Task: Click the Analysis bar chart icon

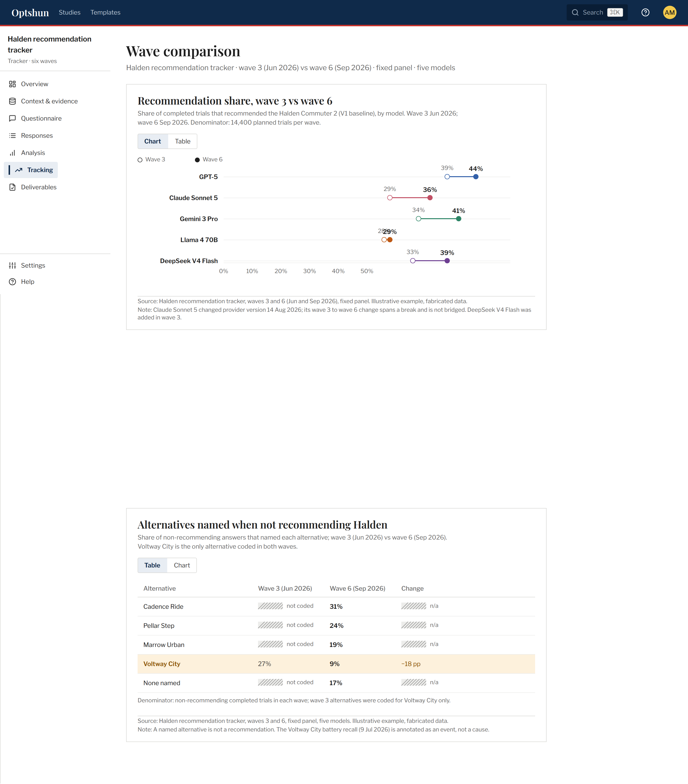Action: click(12, 153)
